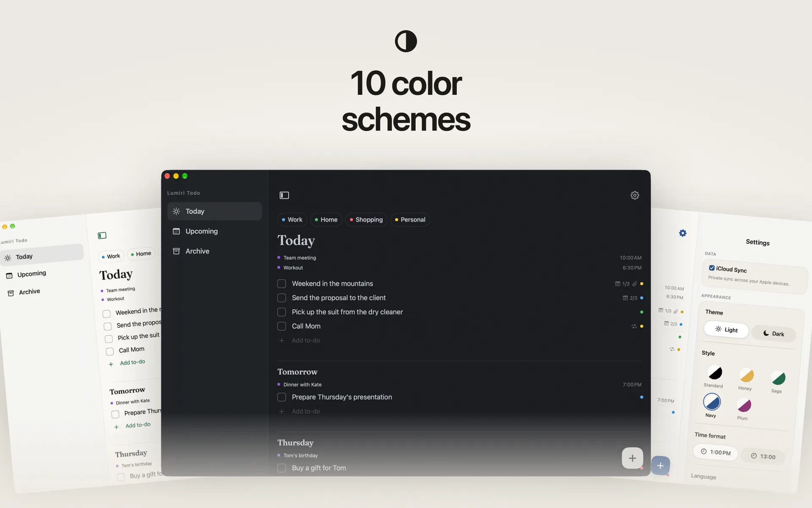Click plus icon beside Add to-do under Today
The height and width of the screenshot is (508, 812).
pos(282,340)
